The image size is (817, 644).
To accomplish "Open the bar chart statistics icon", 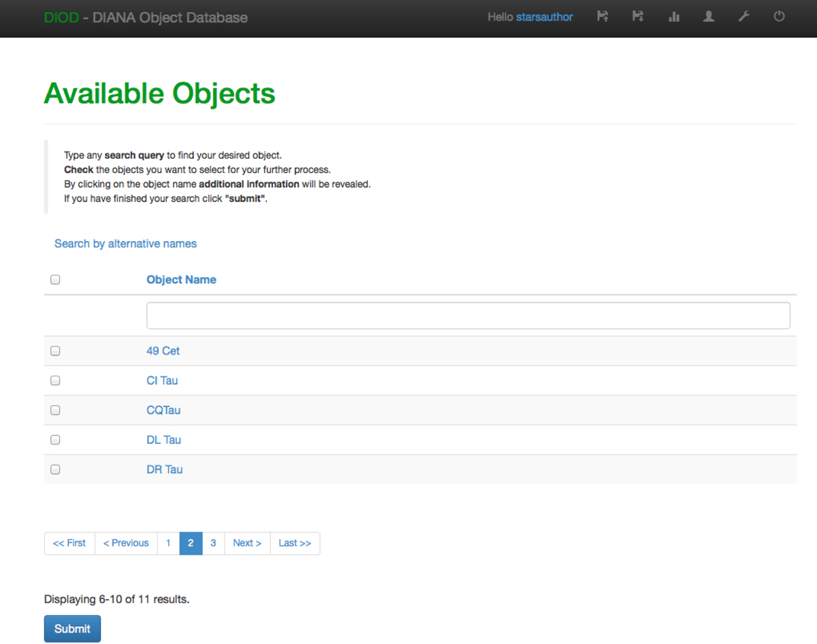I will (674, 17).
